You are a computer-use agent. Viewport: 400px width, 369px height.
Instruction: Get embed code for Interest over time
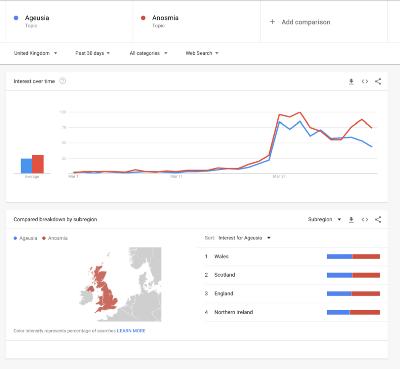click(x=365, y=81)
